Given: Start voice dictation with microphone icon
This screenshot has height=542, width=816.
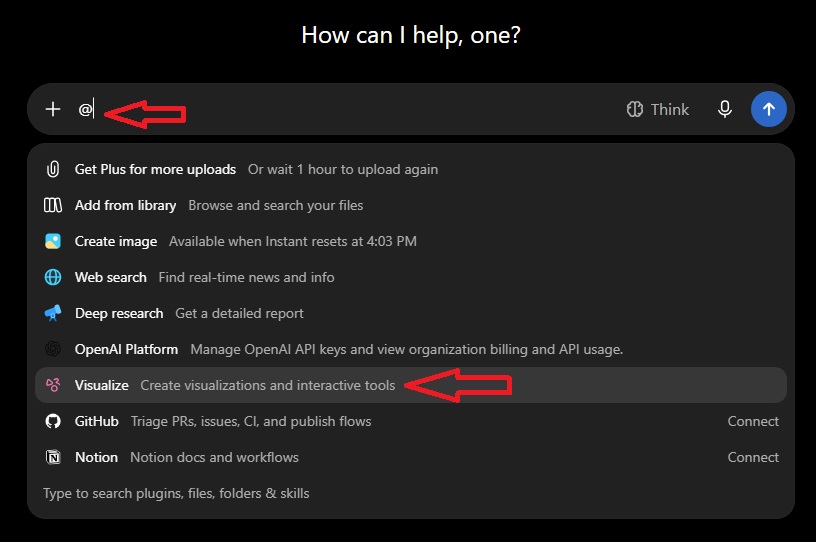Looking at the screenshot, I should pos(724,109).
